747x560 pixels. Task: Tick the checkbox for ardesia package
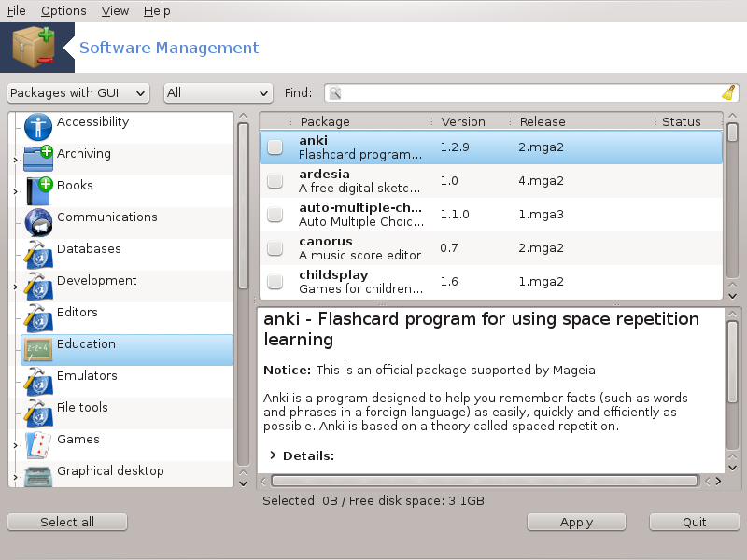pyautogui.click(x=275, y=181)
